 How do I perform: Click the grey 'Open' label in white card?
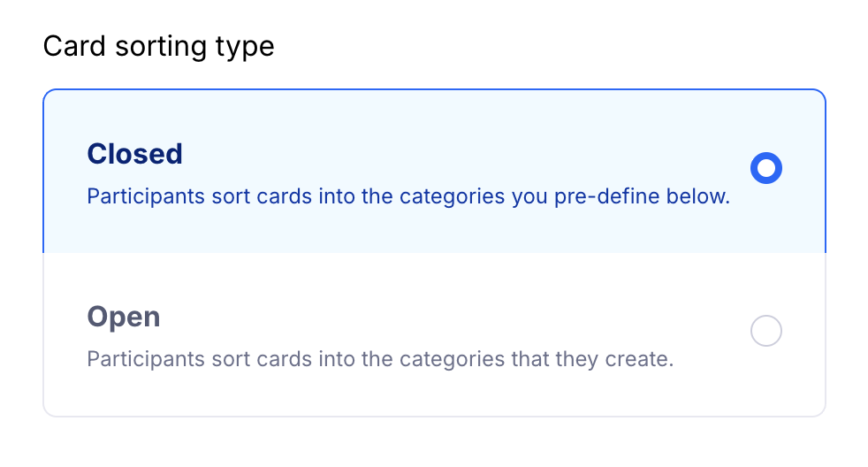point(124,317)
